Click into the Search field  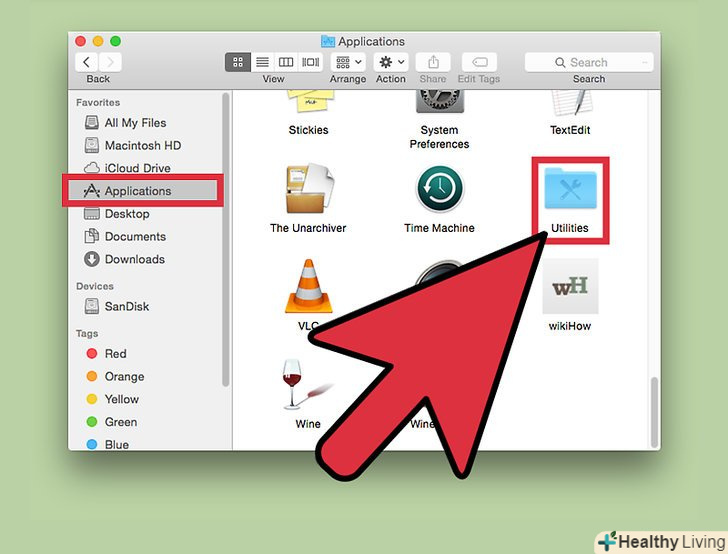[589, 62]
